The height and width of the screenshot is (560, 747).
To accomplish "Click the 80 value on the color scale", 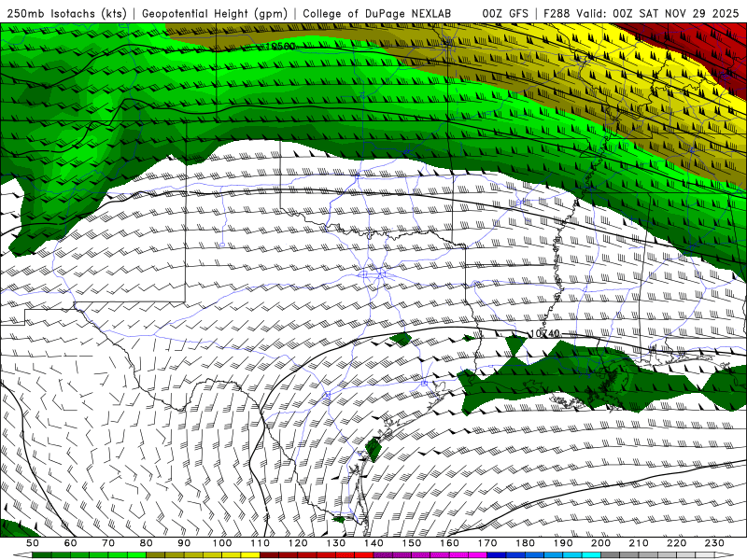I will [147, 543].
